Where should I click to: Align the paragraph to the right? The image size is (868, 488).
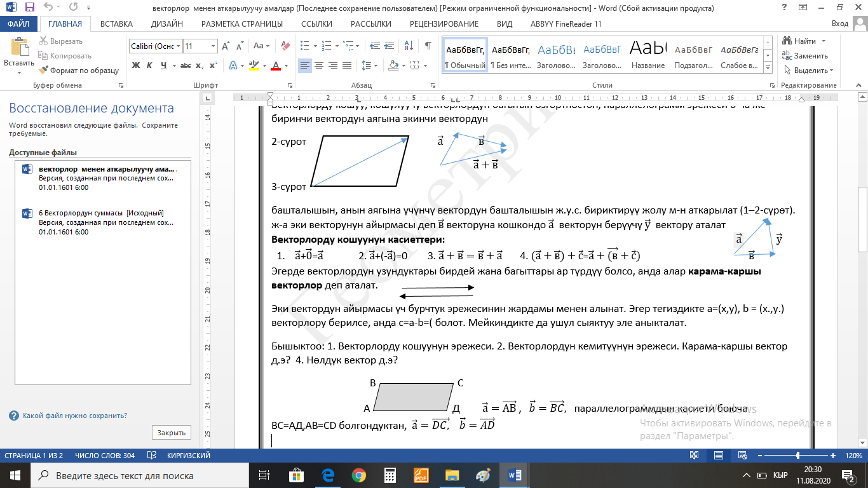[x=333, y=65]
